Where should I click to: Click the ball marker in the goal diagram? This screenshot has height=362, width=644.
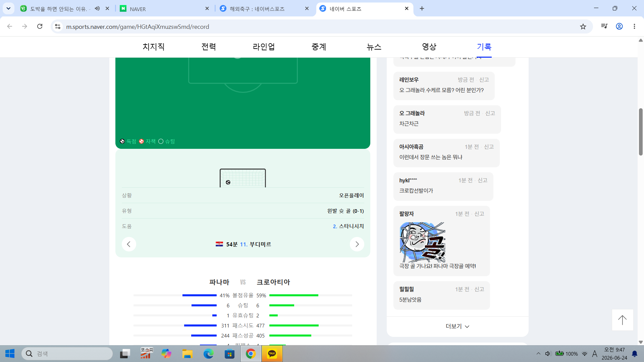pyautogui.click(x=228, y=182)
